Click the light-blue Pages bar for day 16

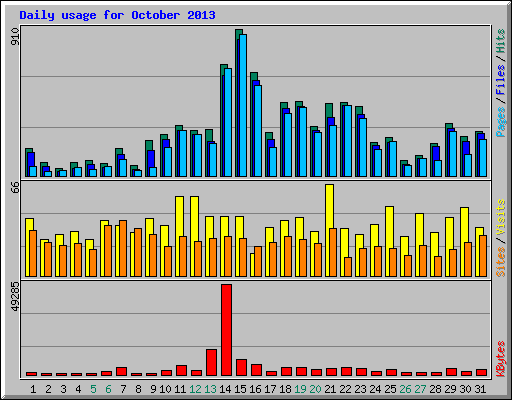pos(258,131)
